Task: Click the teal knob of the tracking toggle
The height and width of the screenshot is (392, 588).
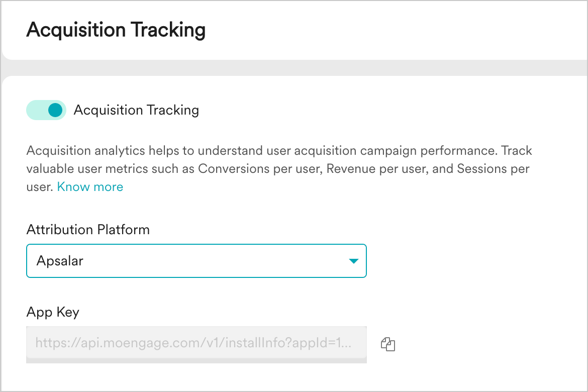Action: tap(55, 110)
